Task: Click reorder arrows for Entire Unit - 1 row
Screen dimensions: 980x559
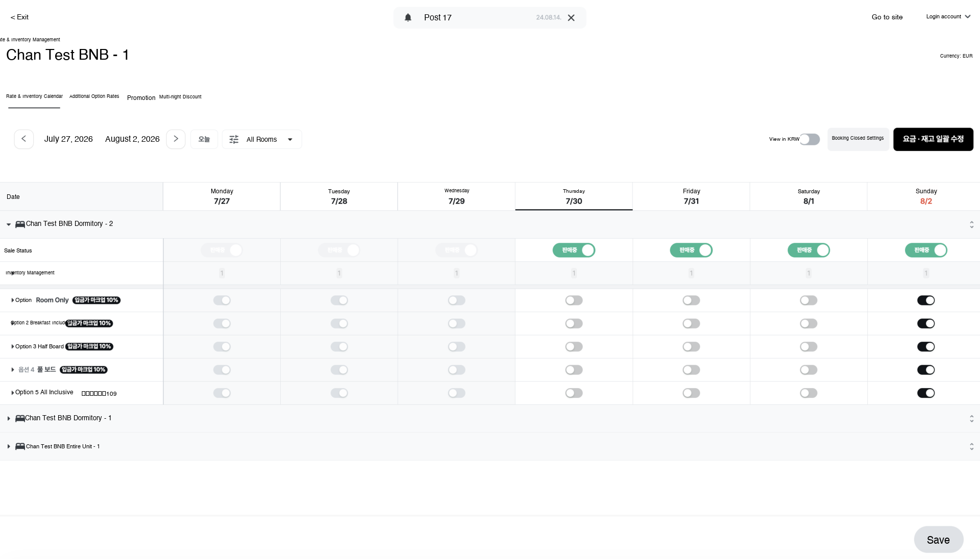Action: click(x=971, y=446)
